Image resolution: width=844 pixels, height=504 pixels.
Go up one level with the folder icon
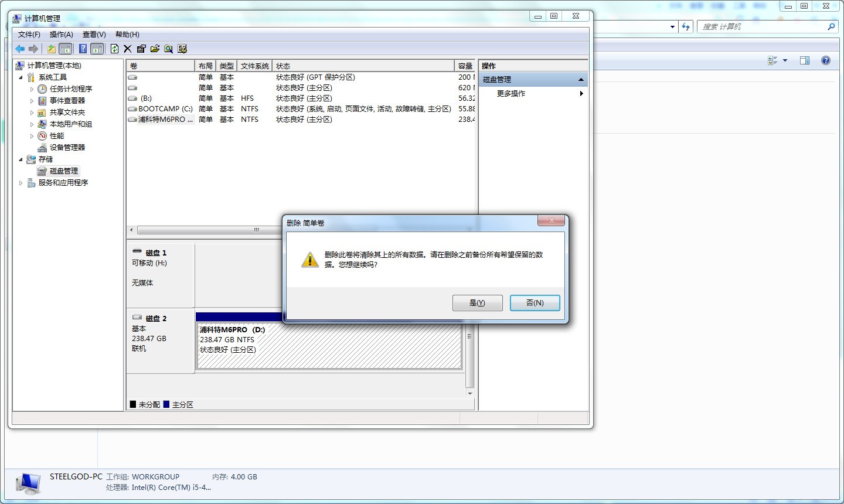tap(52, 49)
